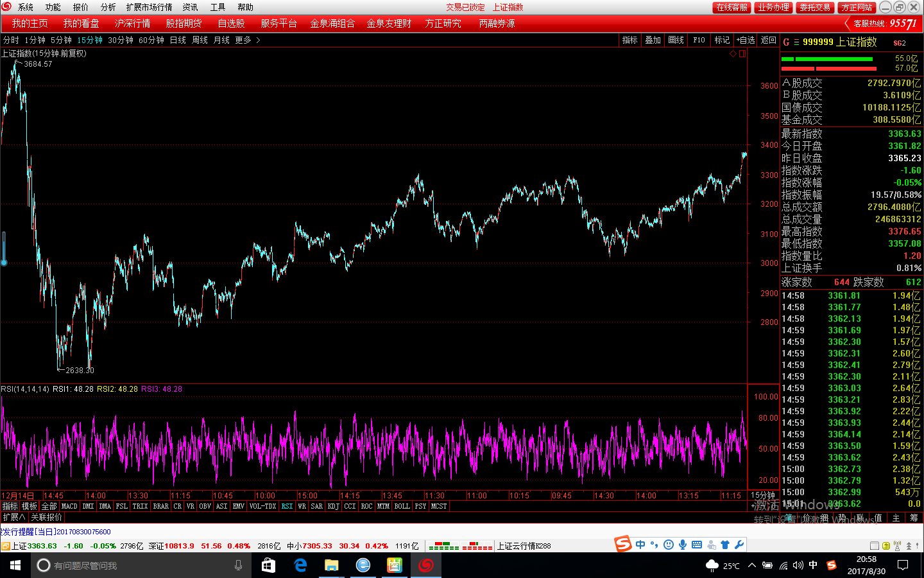Click the 在线客服 button
The image size is (924, 578).
732,7
